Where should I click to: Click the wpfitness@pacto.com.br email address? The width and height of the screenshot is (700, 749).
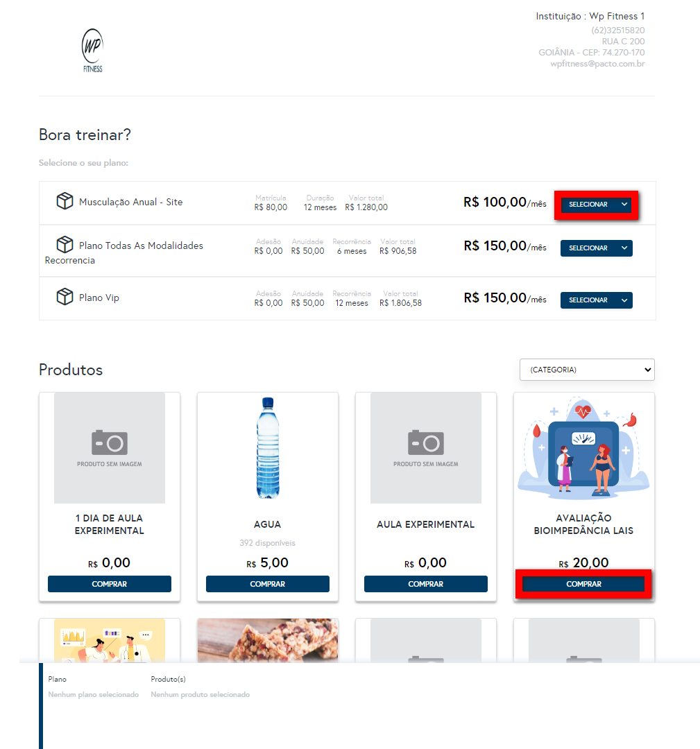pos(597,64)
